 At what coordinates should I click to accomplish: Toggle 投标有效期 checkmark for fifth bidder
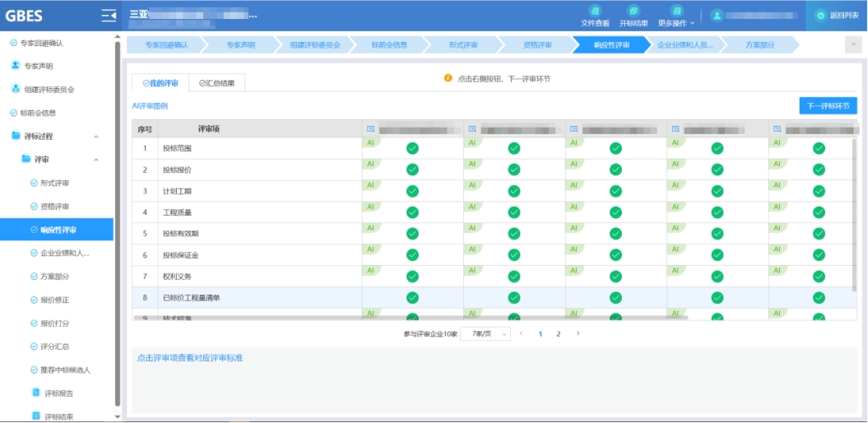(x=819, y=234)
